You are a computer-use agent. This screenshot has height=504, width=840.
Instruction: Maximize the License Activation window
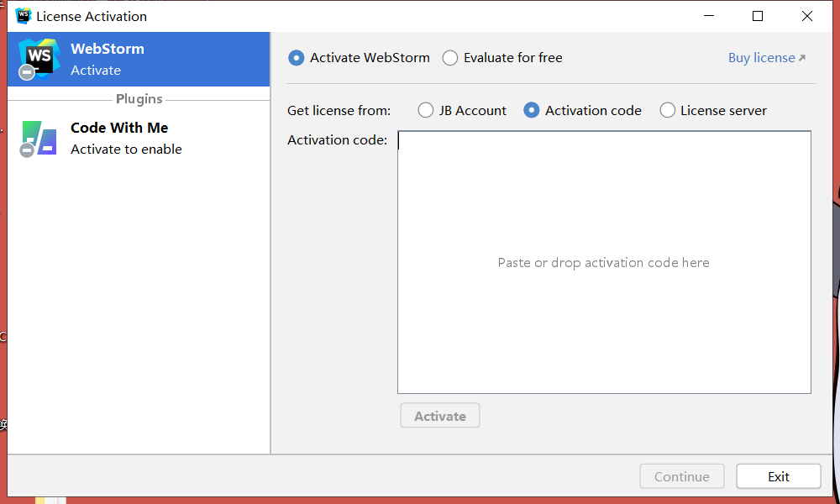click(x=758, y=16)
